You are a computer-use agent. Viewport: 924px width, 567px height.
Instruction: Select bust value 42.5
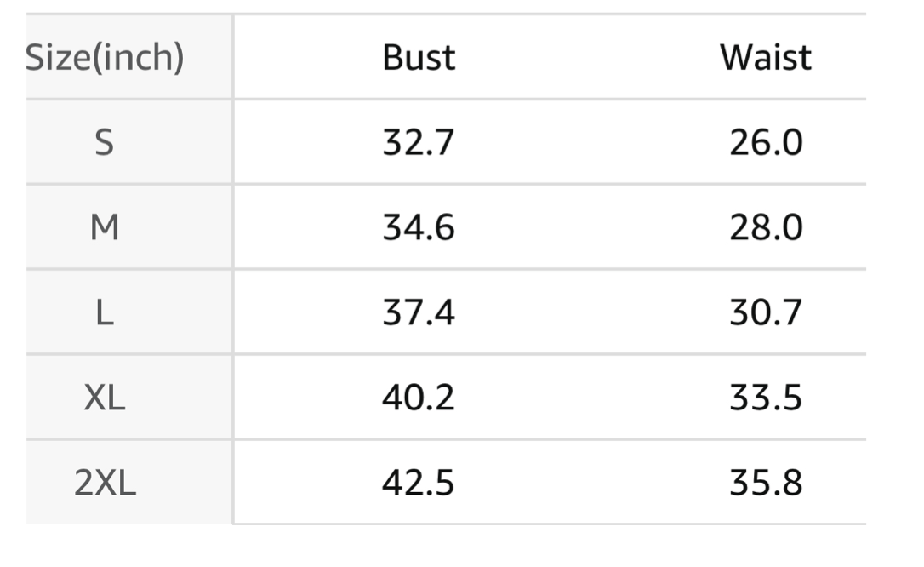pos(419,482)
